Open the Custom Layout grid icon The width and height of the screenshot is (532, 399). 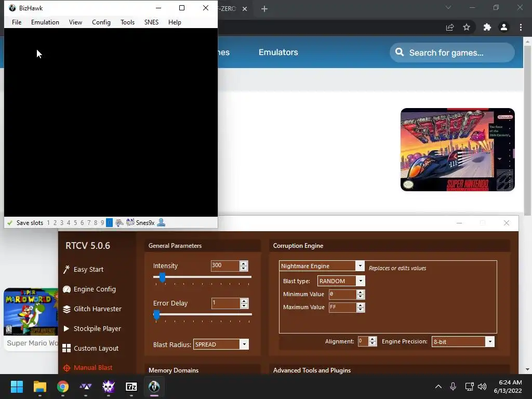(66, 348)
